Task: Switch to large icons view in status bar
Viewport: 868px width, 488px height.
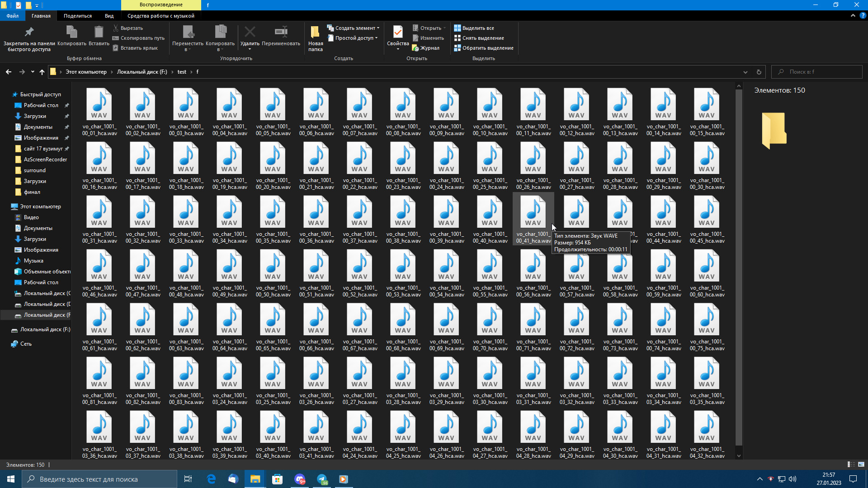Action: click(861, 465)
